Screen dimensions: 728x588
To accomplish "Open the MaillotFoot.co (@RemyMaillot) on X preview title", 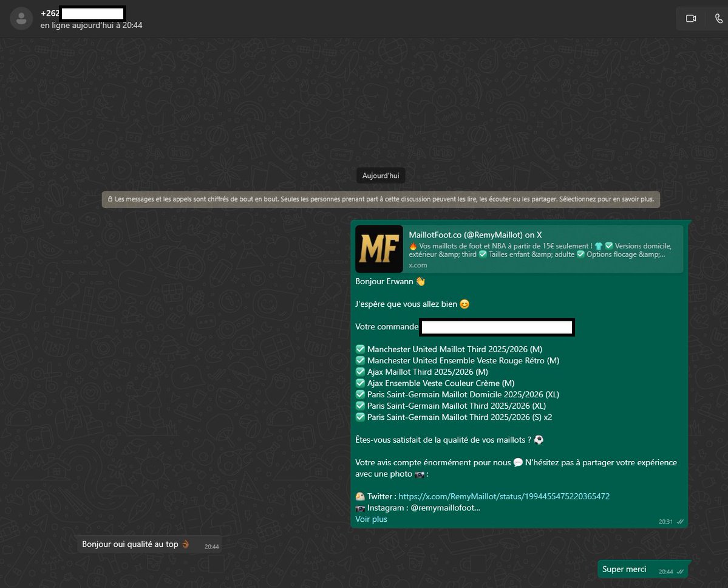I will 475,235.
